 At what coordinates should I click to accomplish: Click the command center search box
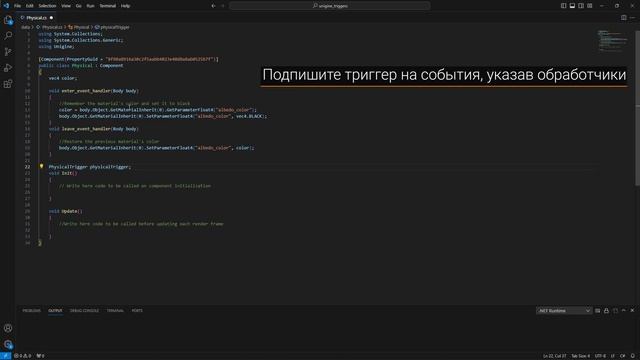click(x=329, y=6)
